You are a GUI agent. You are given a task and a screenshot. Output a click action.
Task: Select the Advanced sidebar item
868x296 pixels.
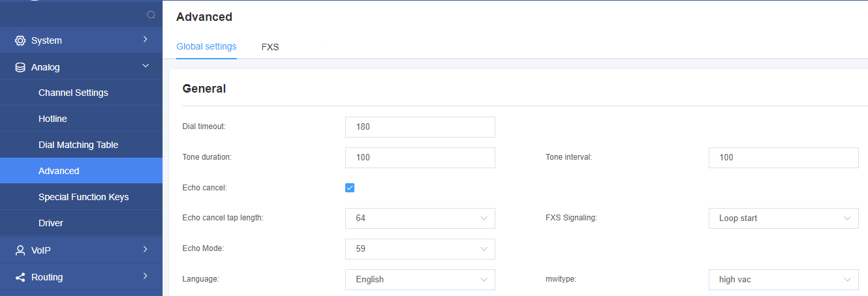pyautogui.click(x=81, y=171)
